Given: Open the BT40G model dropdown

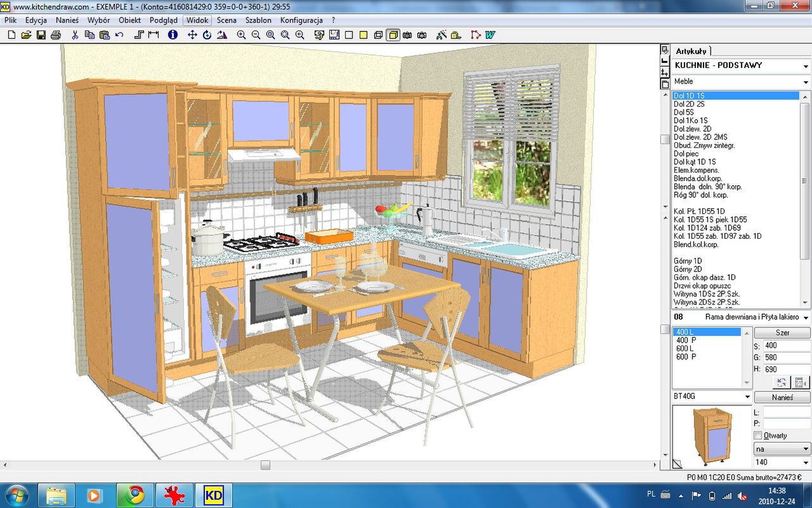Looking at the screenshot, I should [747, 398].
